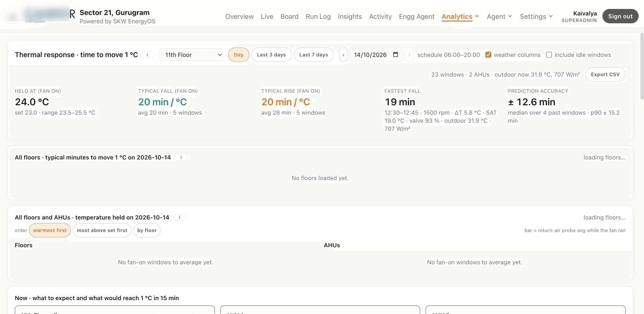The image size is (644, 314).
Task: Open the Live page
Action: 267,17
